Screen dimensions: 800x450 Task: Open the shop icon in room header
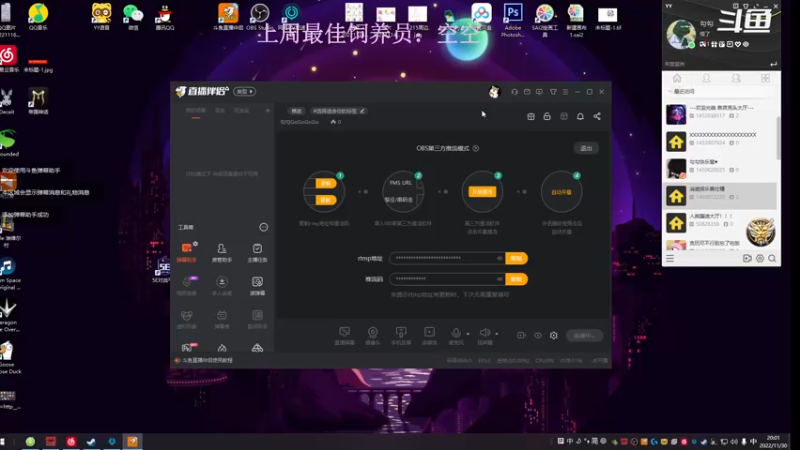coord(531,116)
